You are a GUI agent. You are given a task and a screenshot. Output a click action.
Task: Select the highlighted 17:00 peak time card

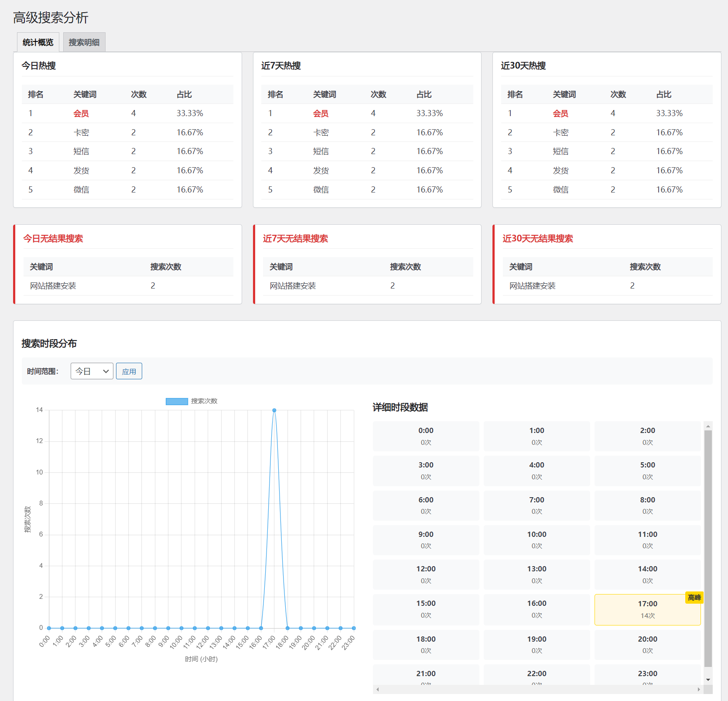click(x=647, y=610)
